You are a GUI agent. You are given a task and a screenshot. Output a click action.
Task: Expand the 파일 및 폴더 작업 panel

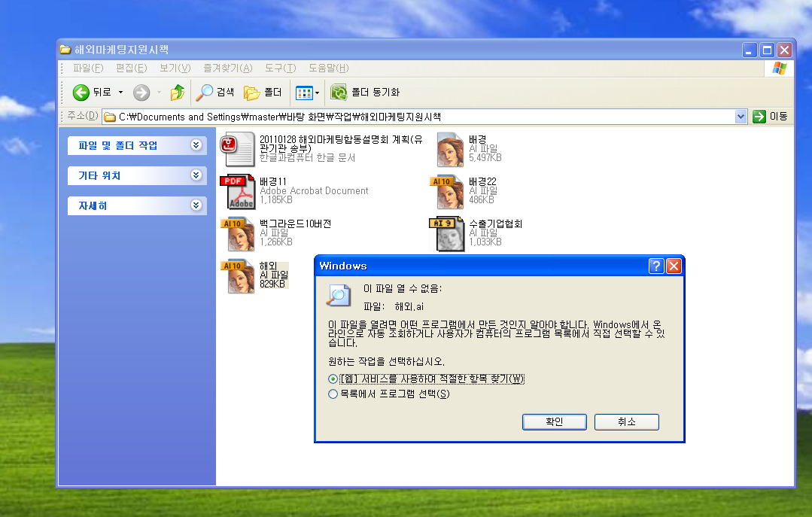pyautogui.click(x=196, y=145)
